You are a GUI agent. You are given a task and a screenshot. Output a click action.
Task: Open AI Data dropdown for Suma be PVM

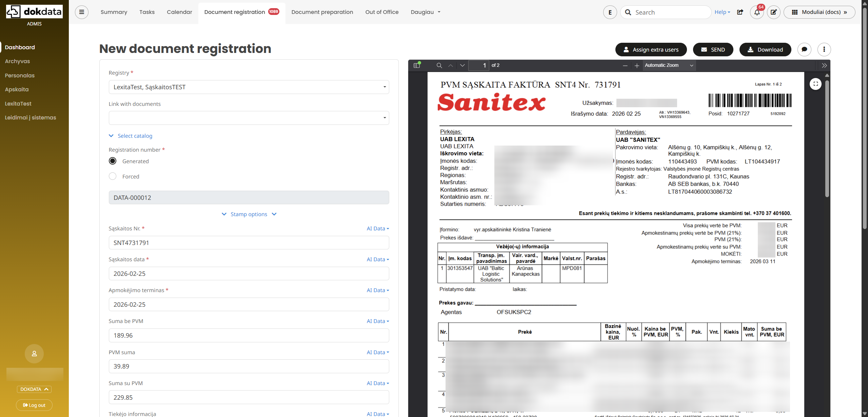378,321
